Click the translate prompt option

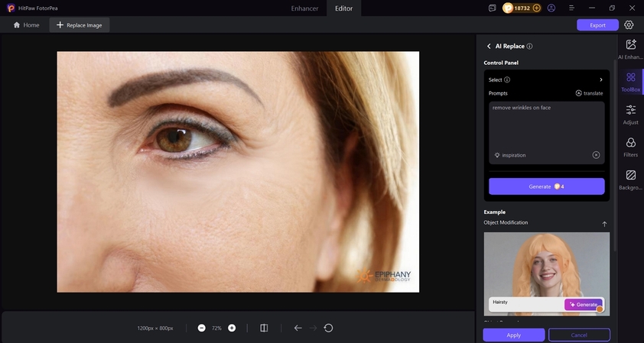[589, 93]
